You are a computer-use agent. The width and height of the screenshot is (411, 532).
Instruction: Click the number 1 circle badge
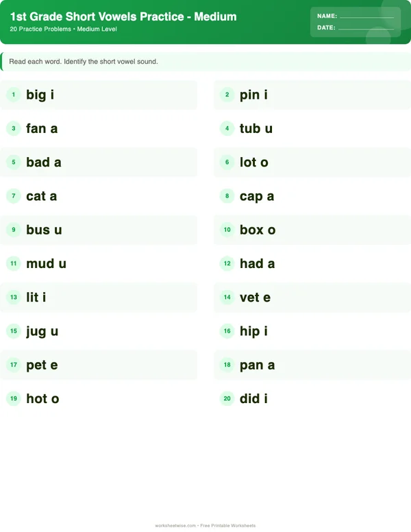[x=13, y=95]
